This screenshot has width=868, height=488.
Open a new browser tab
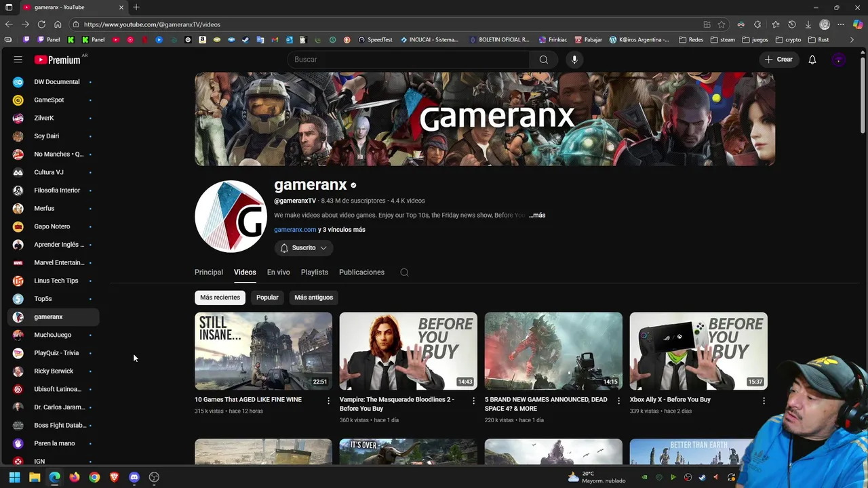(136, 7)
